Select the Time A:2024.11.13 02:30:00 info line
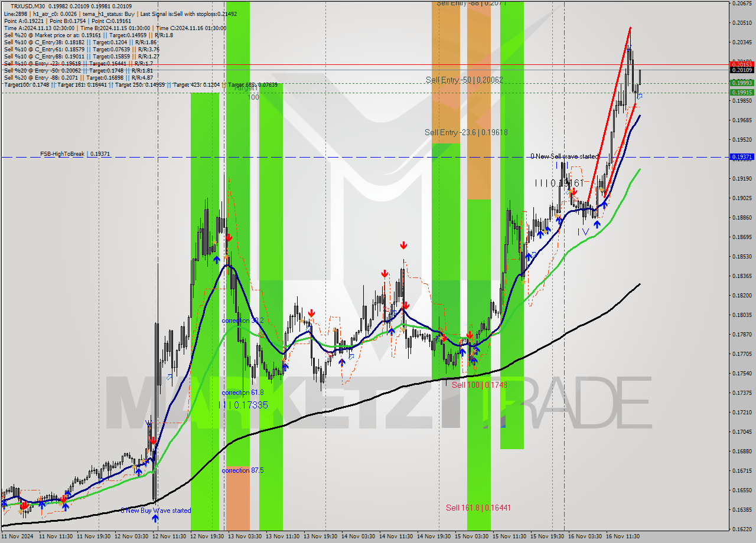This screenshot has height=543, width=756. (115, 28)
